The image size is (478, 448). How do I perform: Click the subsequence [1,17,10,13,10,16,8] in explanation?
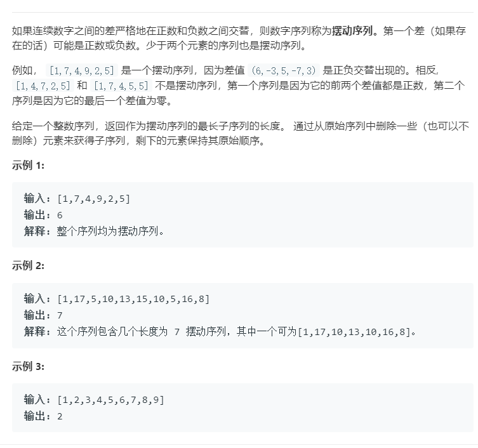(354, 332)
